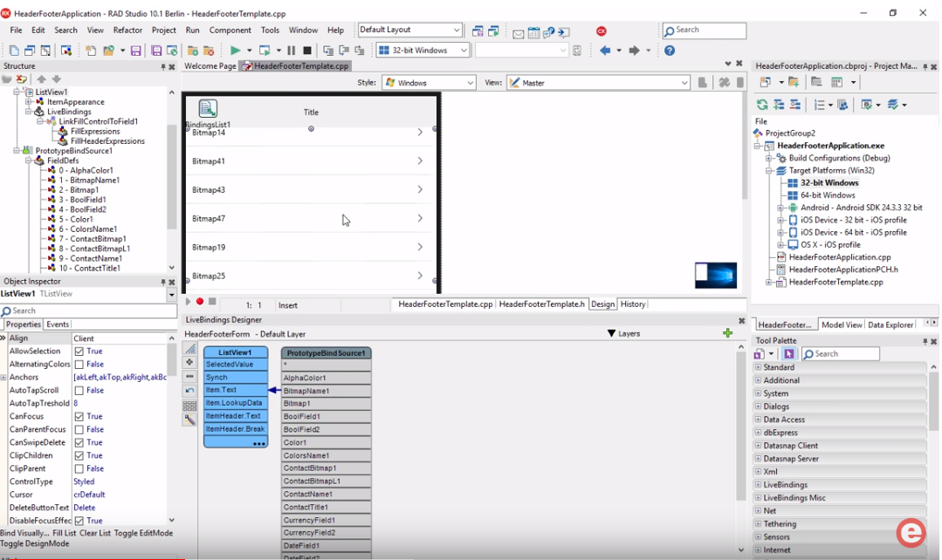
Task: Expand the Build Configurations (Debug) node
Action: [769, 158]
